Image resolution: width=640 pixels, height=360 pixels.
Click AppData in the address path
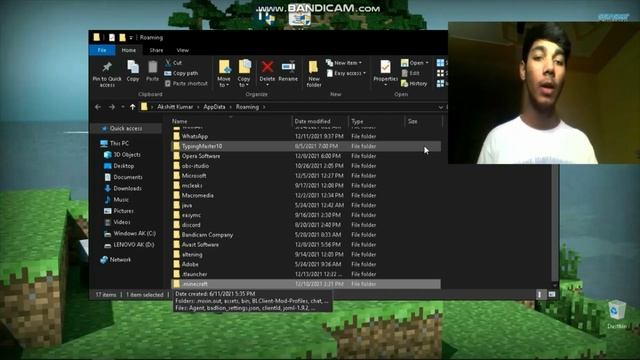(214, 107)
